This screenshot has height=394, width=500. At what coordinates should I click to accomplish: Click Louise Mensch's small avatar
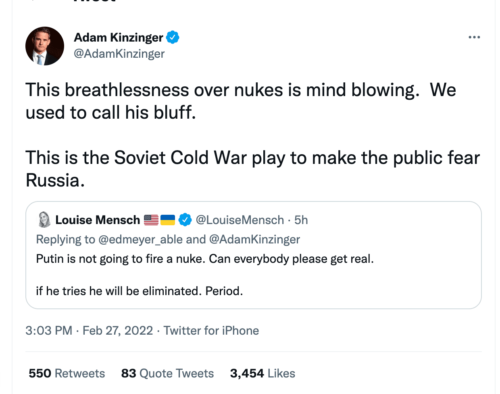click(44, 220)
